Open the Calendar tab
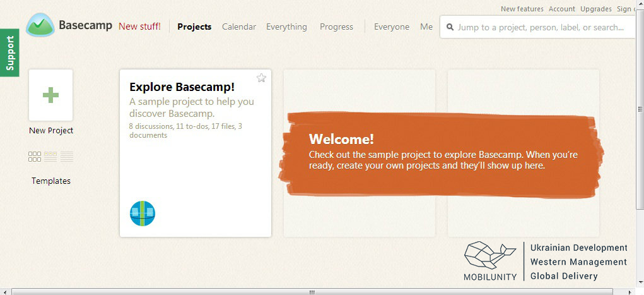Viewport: 644px width, 295px height. (x=239, y=27)
